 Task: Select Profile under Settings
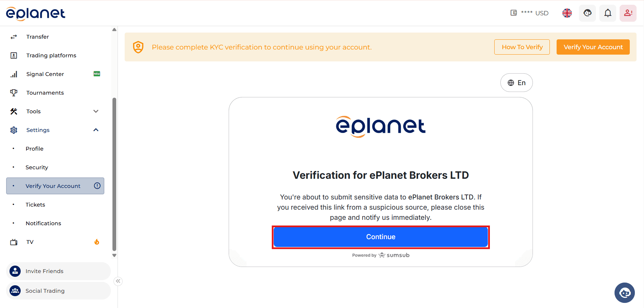34,149
